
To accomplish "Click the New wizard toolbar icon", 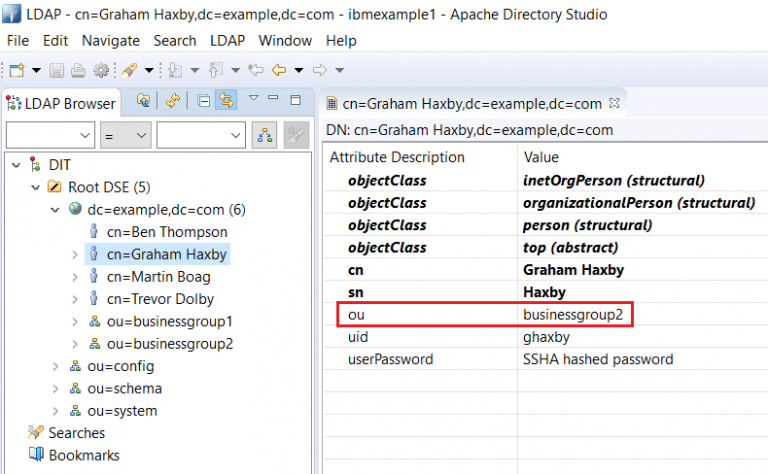I will (17, 71).
